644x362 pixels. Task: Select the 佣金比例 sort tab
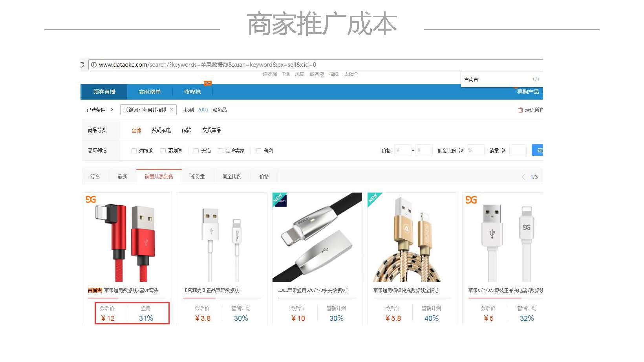tap(232, 176)
